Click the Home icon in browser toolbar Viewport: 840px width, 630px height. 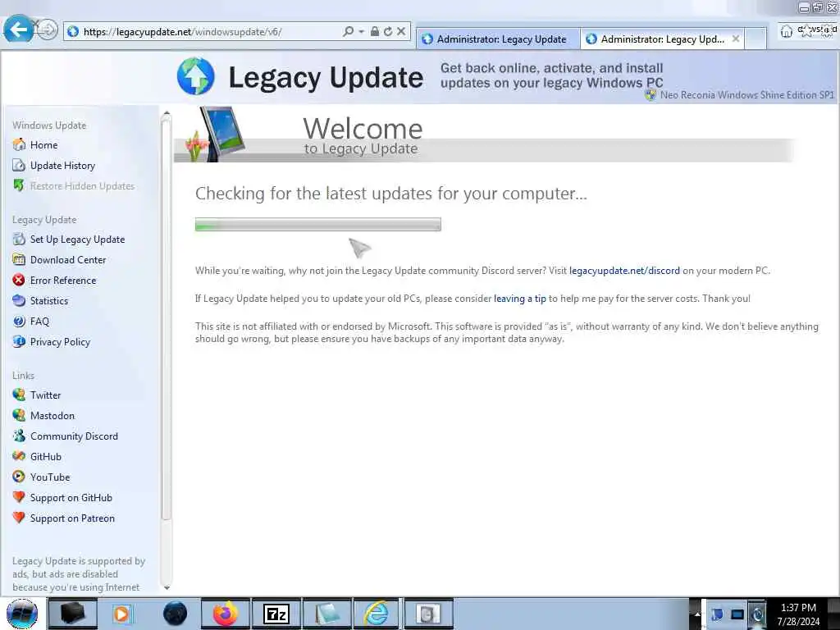coord(786,32)
